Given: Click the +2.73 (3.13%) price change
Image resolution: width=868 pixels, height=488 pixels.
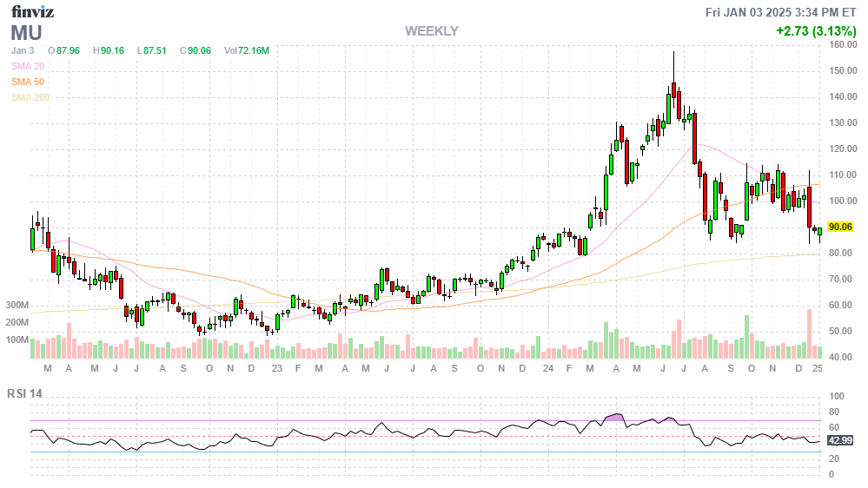Looking at the screenshot, I should (x=817, y=31).
